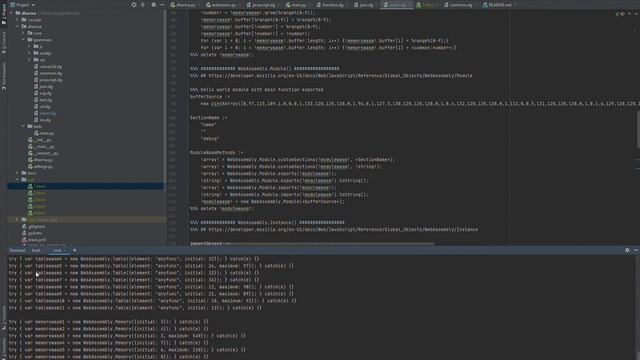Viewport: 640px width, 360px height.
Task: Collapse the dharma package folder arrow
Action: click(x=18, y=26)
